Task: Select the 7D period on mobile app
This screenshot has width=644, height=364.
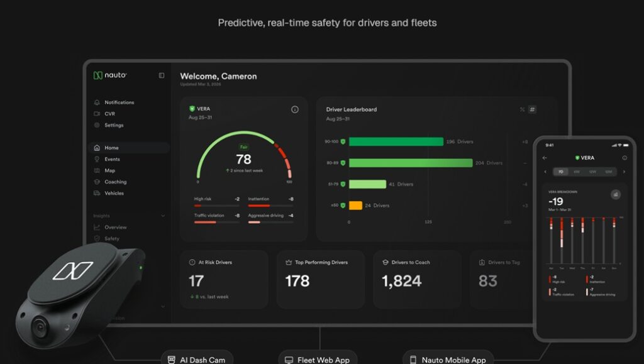Action: click(x=560, y=172)
